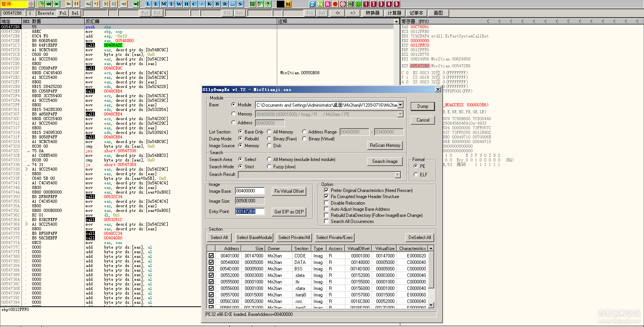Viewport: 644px width, 327px height.
Task: Click the Execute till return toolbar icon
Action: 124,4
